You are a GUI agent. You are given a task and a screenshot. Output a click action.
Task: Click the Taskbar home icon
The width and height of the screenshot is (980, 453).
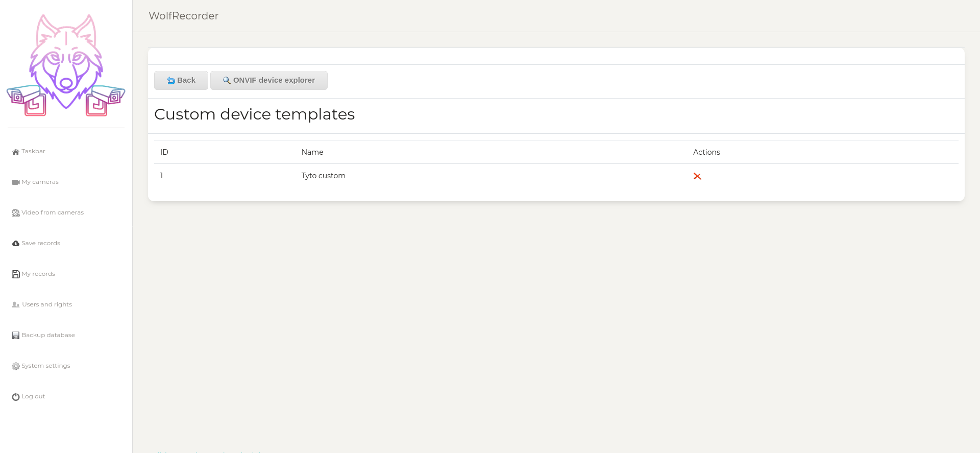(16, 152)
